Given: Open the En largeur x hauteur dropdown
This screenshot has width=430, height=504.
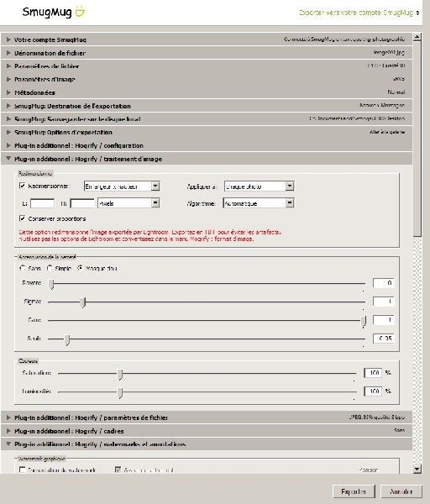Looking at the screenshot, I should (122, 186).
